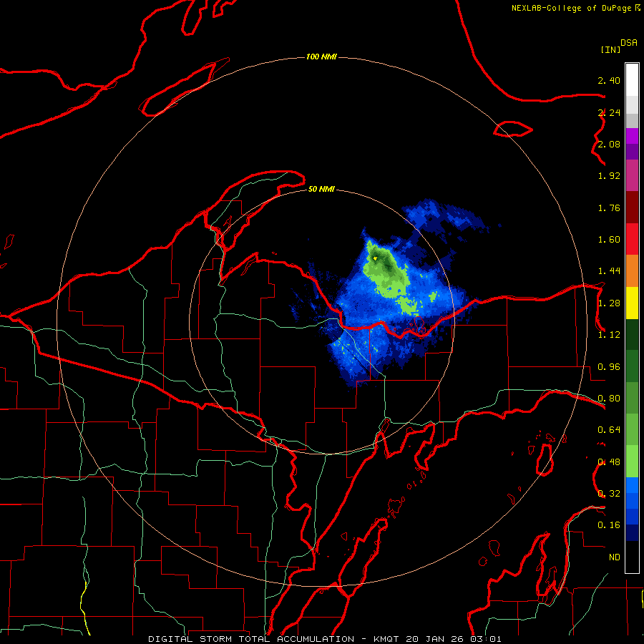Screen dimensions: 644x644
Task: Click the 0.16 legend value
Action: (609, 525)
